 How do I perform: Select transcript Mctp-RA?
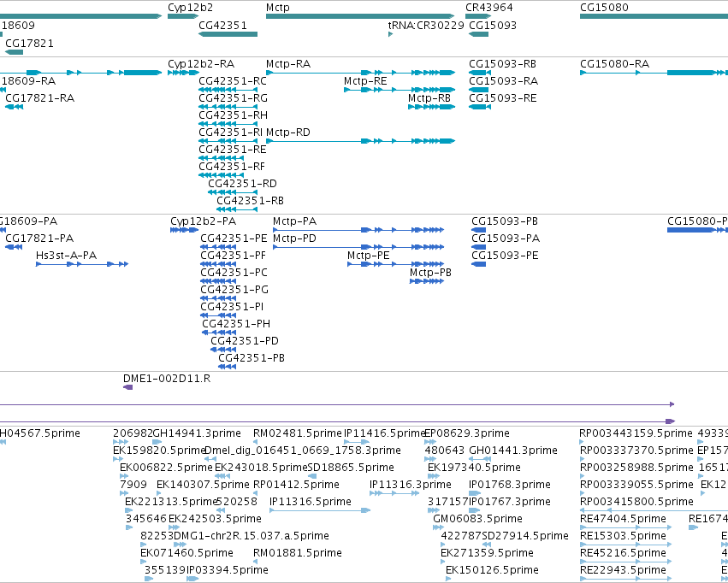(287, 63)
